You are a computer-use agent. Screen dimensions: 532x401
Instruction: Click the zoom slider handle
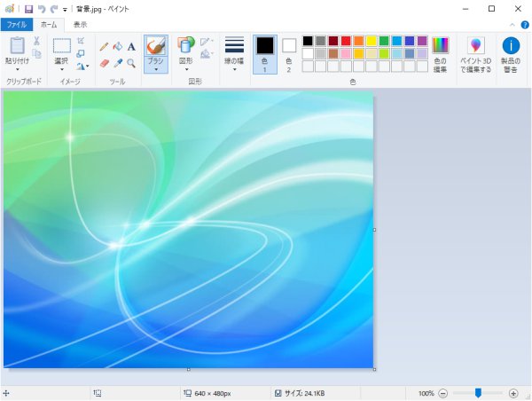point(478,393)
